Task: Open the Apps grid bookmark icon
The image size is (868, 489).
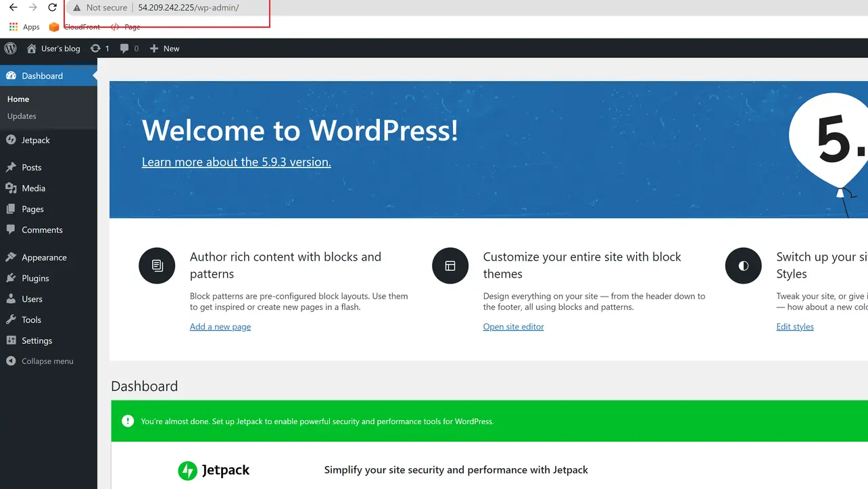Action: [x=14, y=27]
